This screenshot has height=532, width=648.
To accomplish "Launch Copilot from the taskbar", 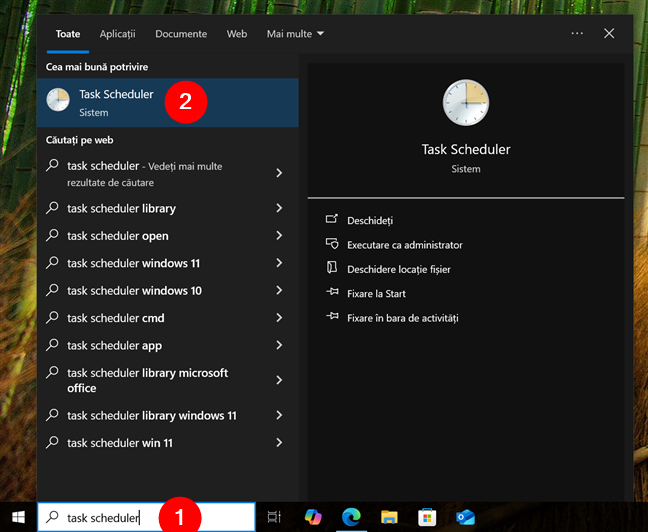I will click(x=313, y=517).
